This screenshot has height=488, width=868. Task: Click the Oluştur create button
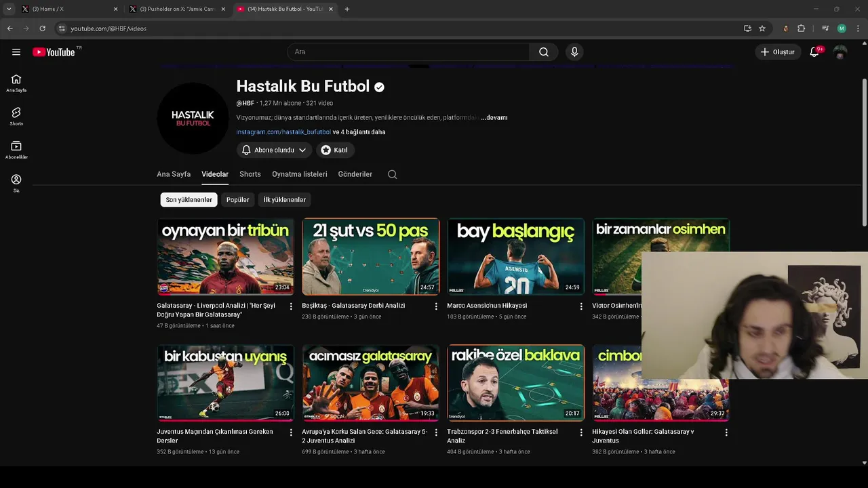coord(778,52)
